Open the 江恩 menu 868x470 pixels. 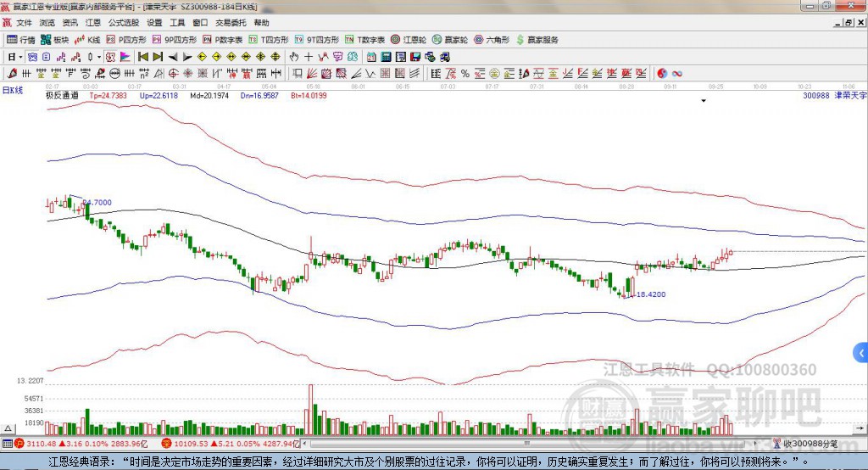pyautogui.click(x=93, y=23)
